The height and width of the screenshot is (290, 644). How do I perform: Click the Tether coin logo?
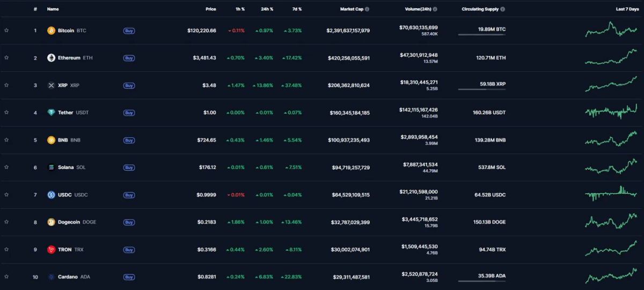52,113
